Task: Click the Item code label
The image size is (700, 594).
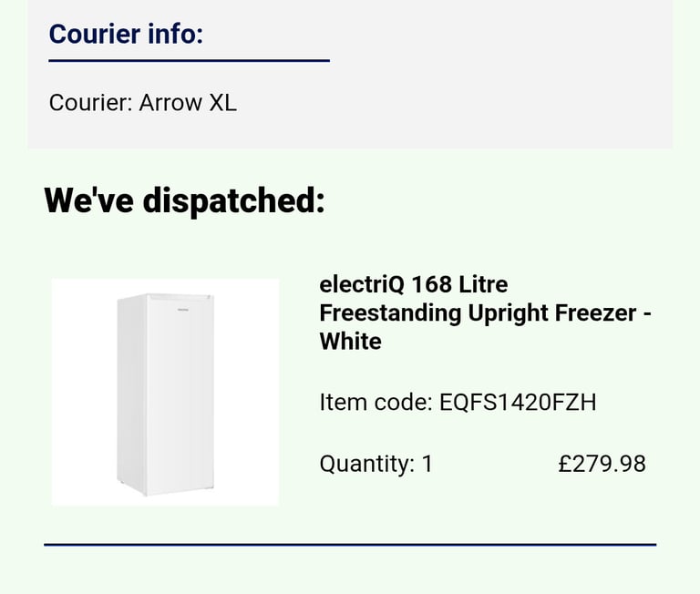Action: click(x=376, y=402)
